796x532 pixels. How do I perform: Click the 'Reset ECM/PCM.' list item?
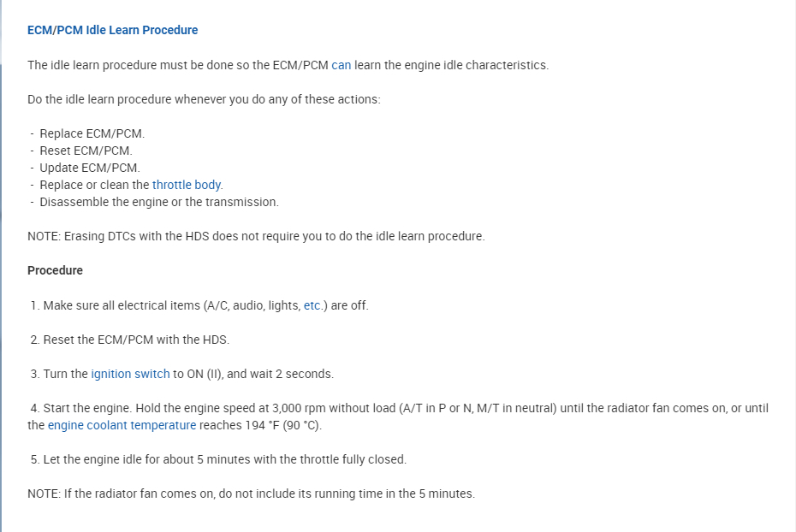point(86,151)
